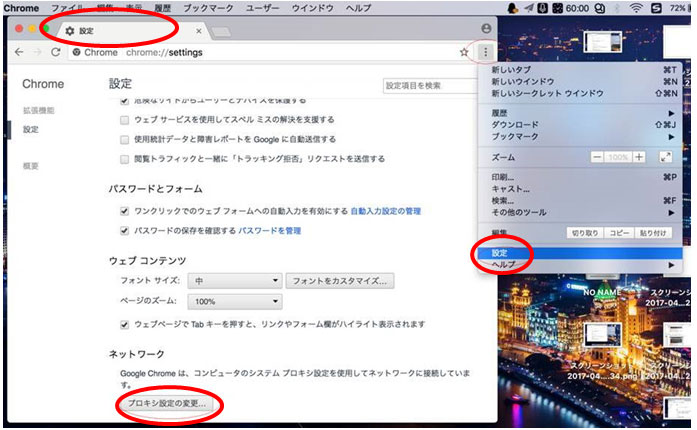Expand the ヘルプ submenu in Chrome menu
Image resolution: width=697 pixels, height=430 pixels.
[x=580, y=265]
